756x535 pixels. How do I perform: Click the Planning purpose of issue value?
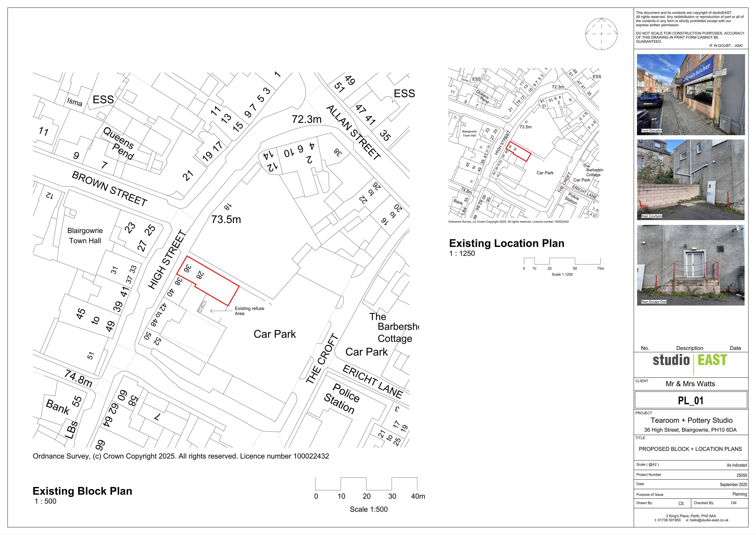(x=740, y=494)
